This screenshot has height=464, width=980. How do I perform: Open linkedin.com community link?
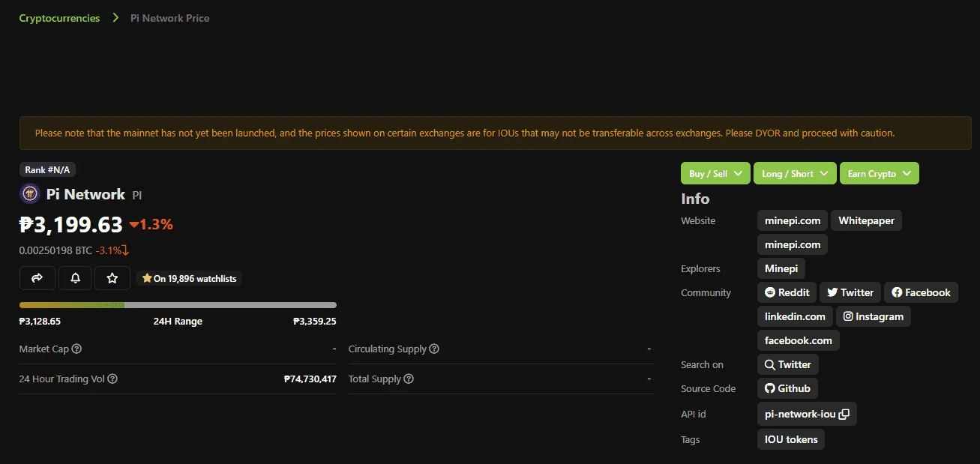(x=795, y=316)
